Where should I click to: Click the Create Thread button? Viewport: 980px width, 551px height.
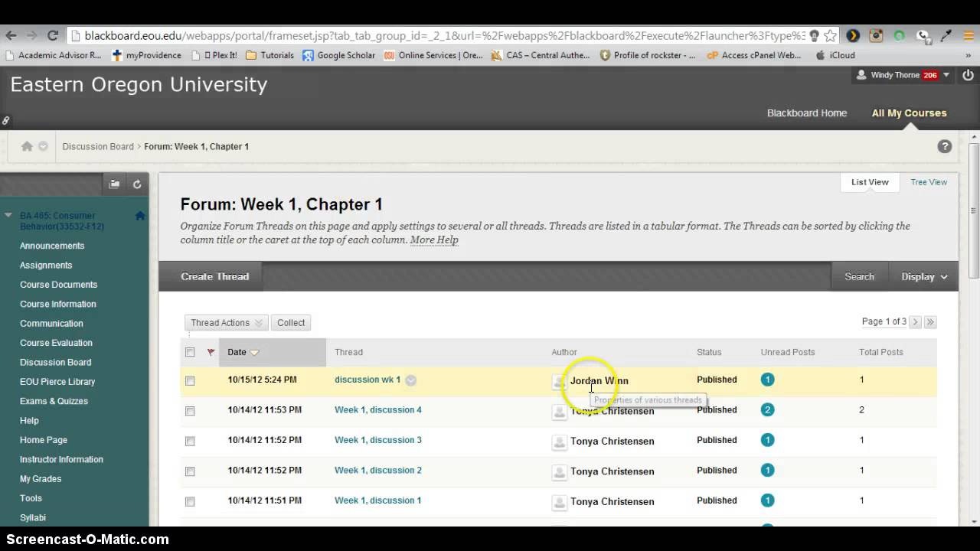[214, 277]
